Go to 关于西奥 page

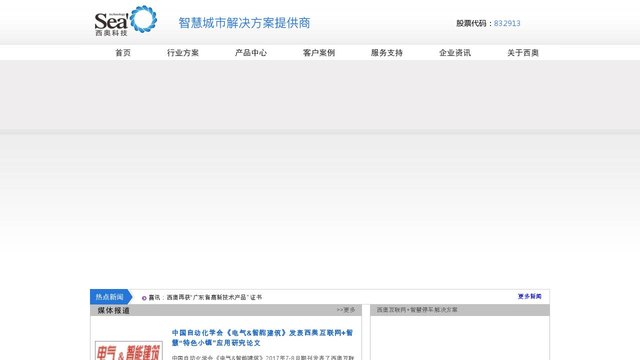click(523, 53)
